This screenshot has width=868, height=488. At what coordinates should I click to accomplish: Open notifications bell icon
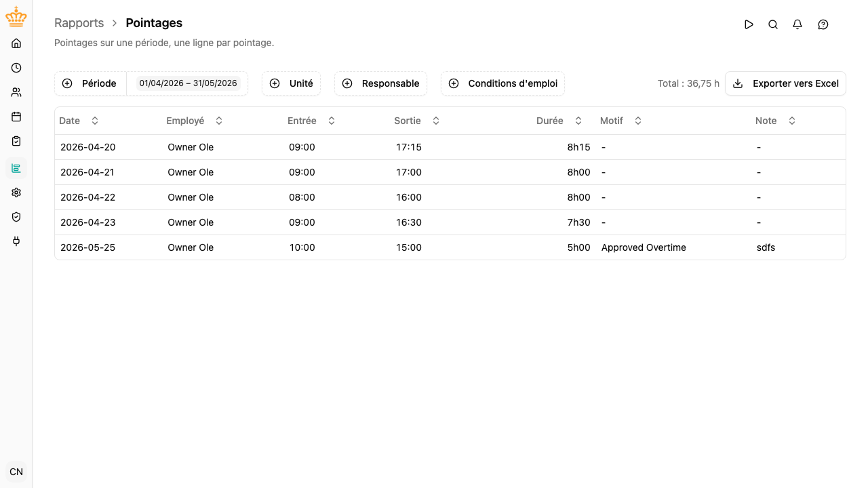pyautogui.click(x=797, y=24)
